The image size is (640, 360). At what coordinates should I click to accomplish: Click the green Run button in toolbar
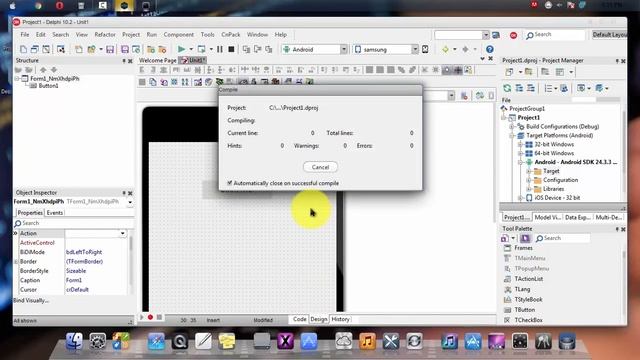pyautogui.click(x=181, y=49)
